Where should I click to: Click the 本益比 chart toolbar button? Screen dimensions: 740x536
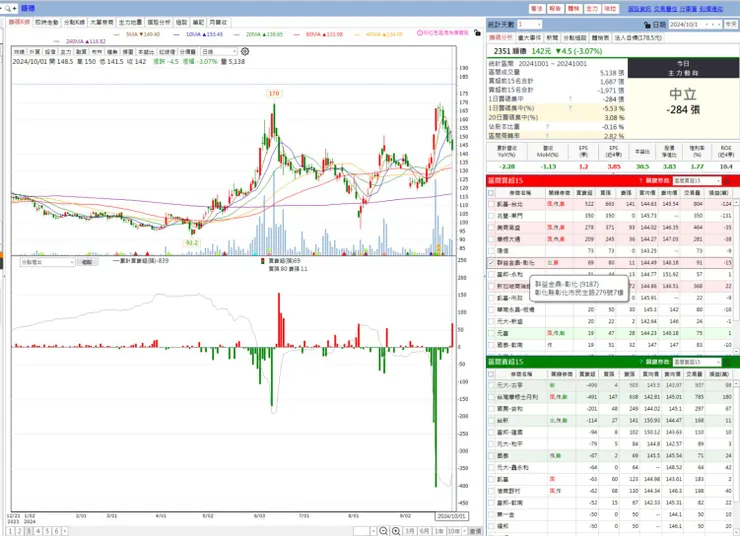[x=146, y=52]
